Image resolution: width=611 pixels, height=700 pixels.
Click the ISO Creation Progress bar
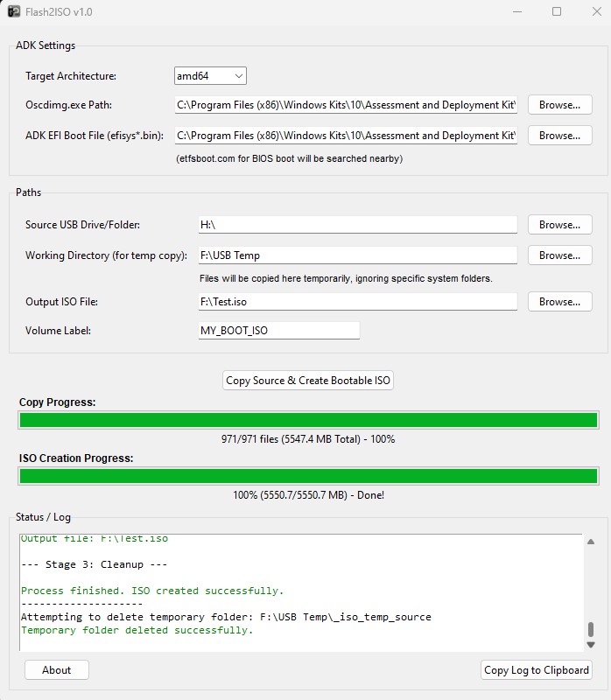(x=308, y=476)
